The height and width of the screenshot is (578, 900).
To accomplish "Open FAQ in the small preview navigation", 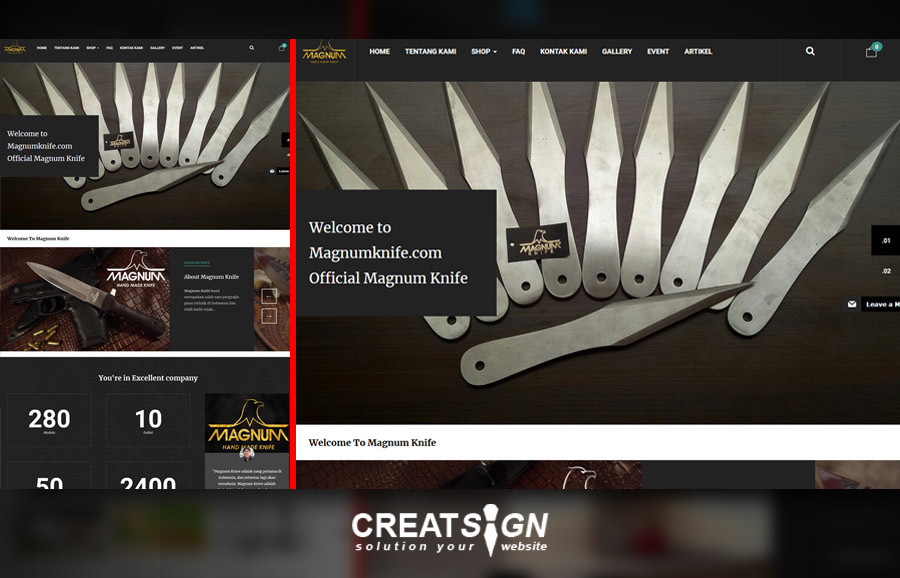I will click(109, 48).
